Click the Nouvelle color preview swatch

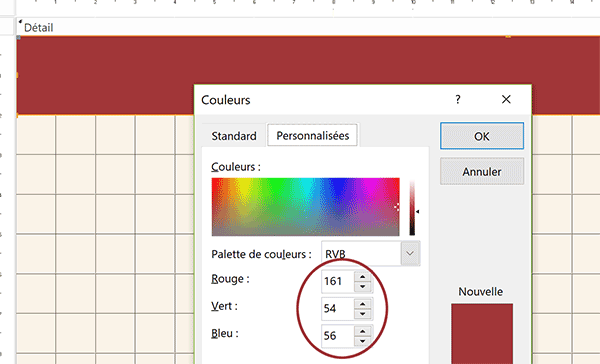click(x=482, y=333)
